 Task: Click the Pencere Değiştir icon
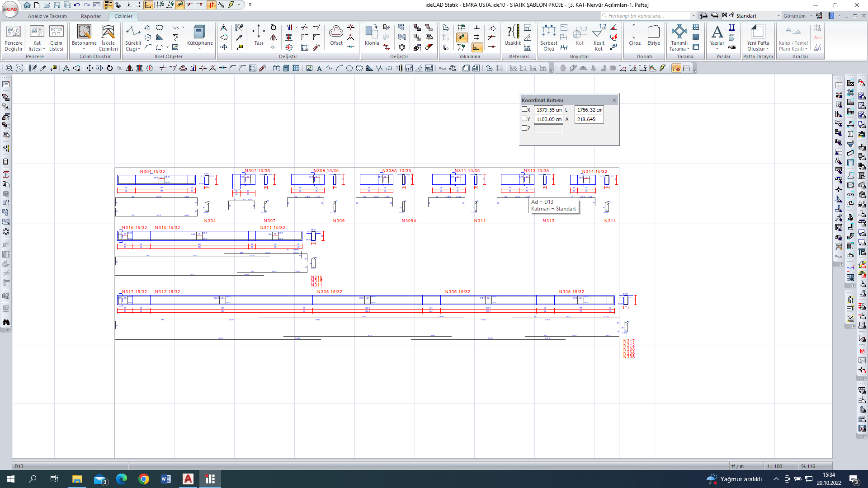pyautogui.click(x=14, y=37)
